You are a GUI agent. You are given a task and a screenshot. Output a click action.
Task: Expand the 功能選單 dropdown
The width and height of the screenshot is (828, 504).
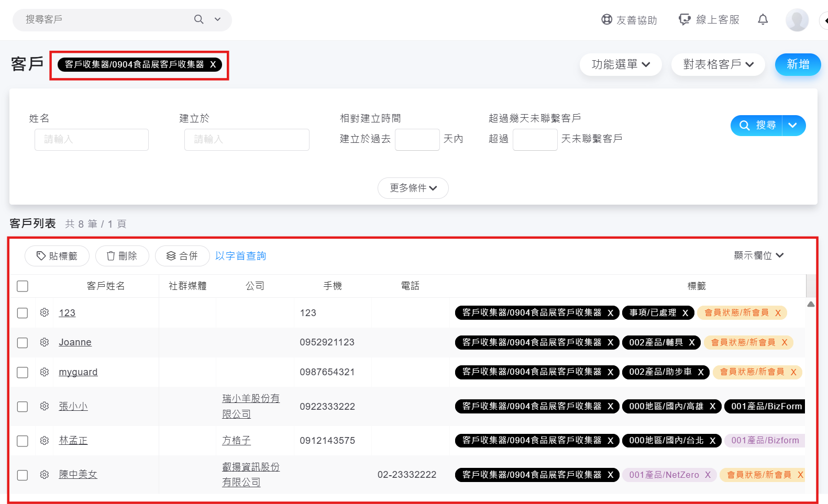pyautogui.click(x=620, y=64)
